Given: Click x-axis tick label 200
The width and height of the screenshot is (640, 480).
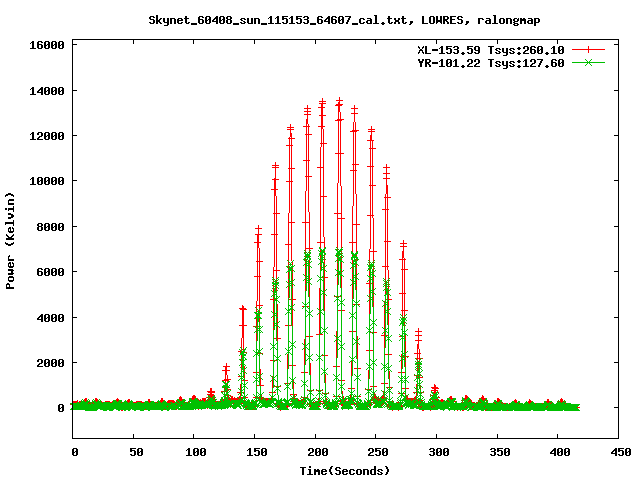Looking at the screenshot, I should click(x=318, y=452).
